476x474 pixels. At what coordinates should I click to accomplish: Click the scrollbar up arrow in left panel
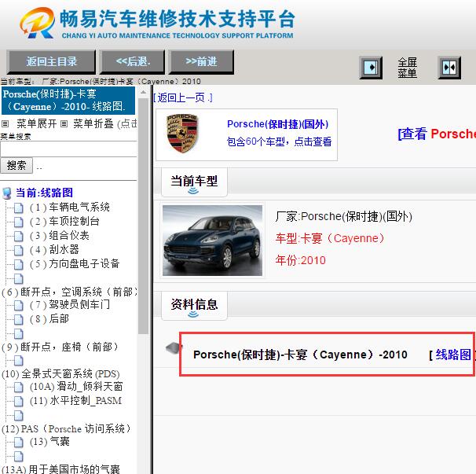click(x=143, y=92)
